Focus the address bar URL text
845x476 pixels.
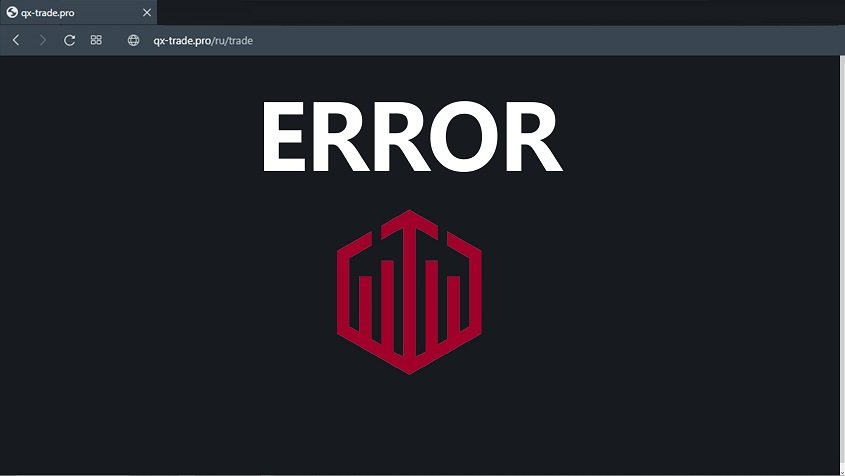203,40
